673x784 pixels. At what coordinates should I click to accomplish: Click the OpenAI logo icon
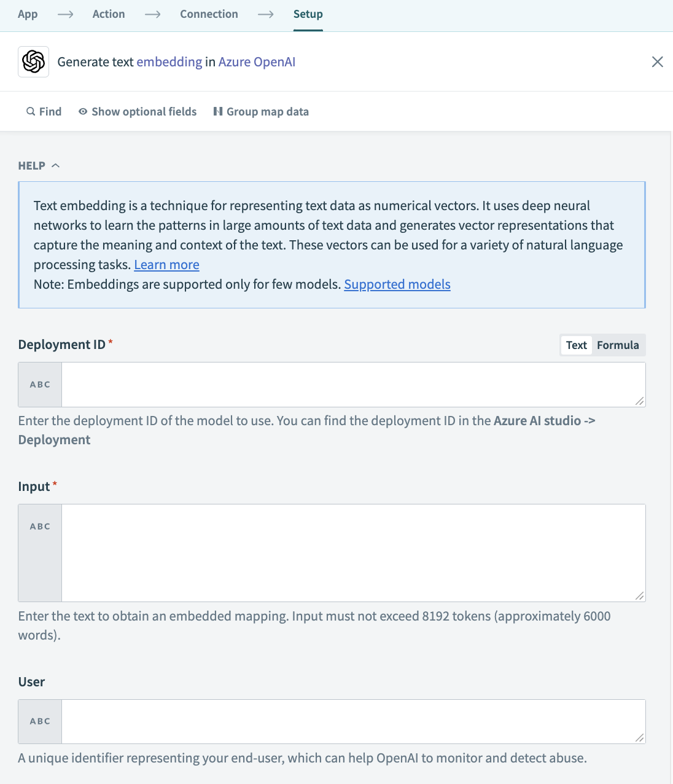33,61
